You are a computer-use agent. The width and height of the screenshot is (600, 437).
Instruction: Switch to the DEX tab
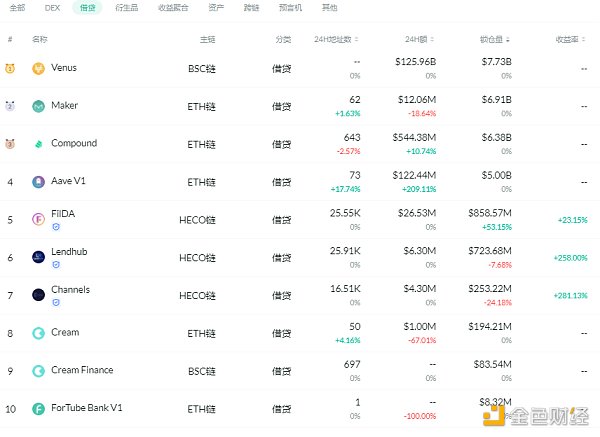pos(52,8)
